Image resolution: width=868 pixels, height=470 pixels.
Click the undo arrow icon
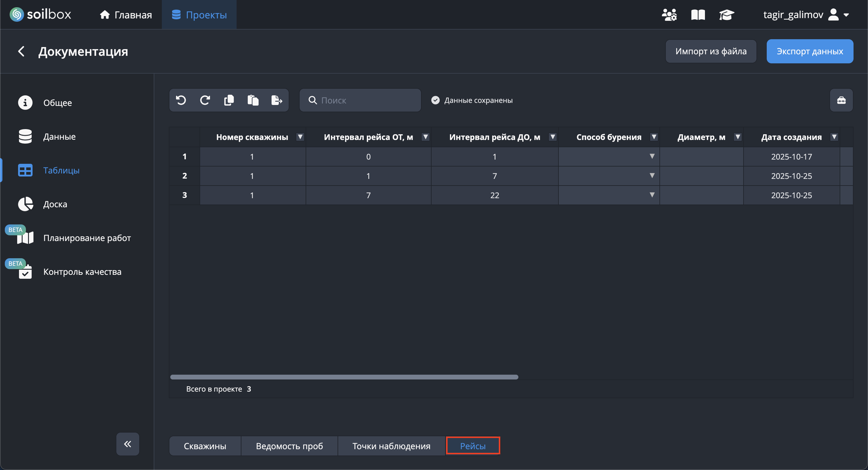[181, 100]
